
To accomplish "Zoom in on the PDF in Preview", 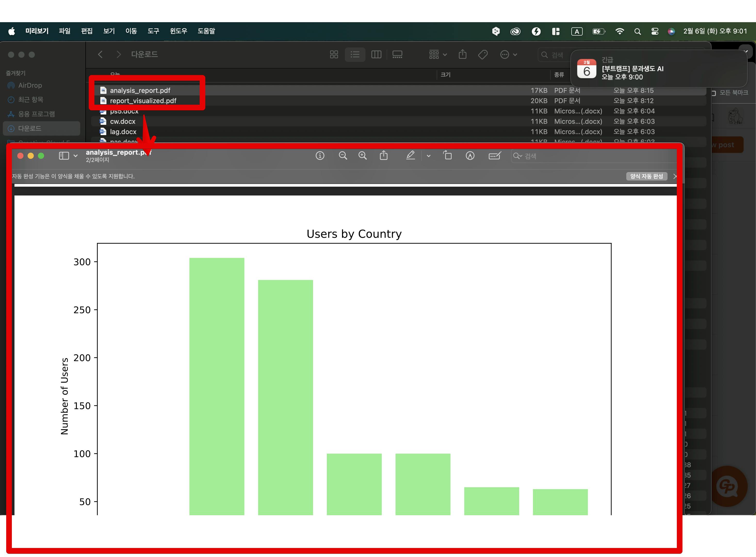I will (362, 155).
